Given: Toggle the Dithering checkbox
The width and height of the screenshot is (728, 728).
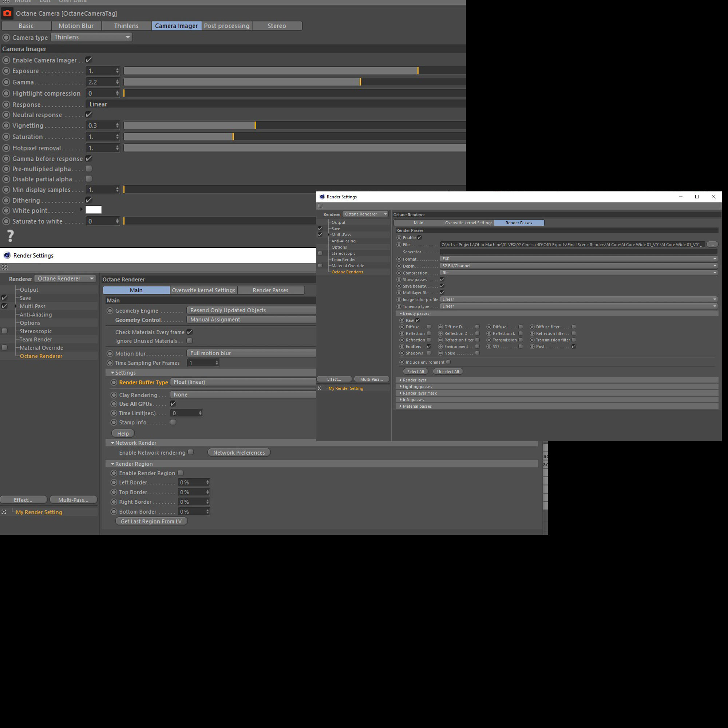Looking at the screenshot, I should coord(89,200).
